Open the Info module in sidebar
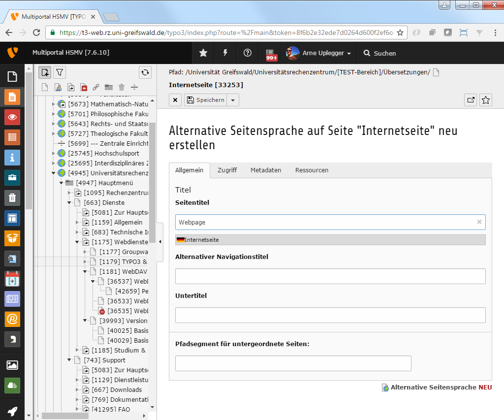 tap(12, 158)
